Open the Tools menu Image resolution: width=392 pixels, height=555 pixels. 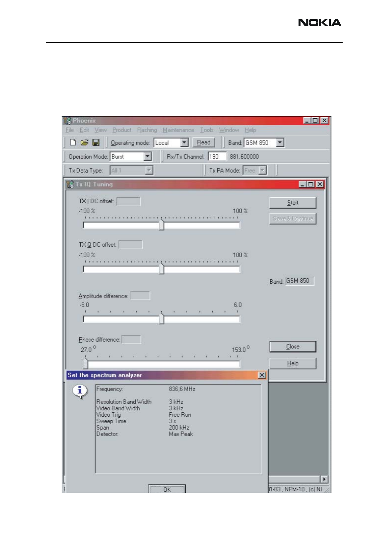pyautogui.click(x=207, y=130)
